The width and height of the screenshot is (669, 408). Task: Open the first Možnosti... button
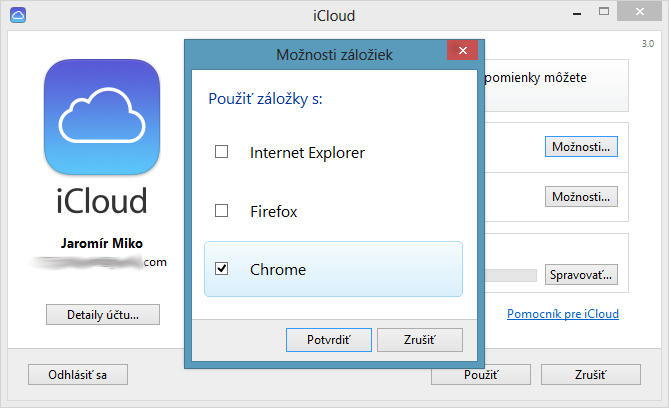click(x=581, y=147)
